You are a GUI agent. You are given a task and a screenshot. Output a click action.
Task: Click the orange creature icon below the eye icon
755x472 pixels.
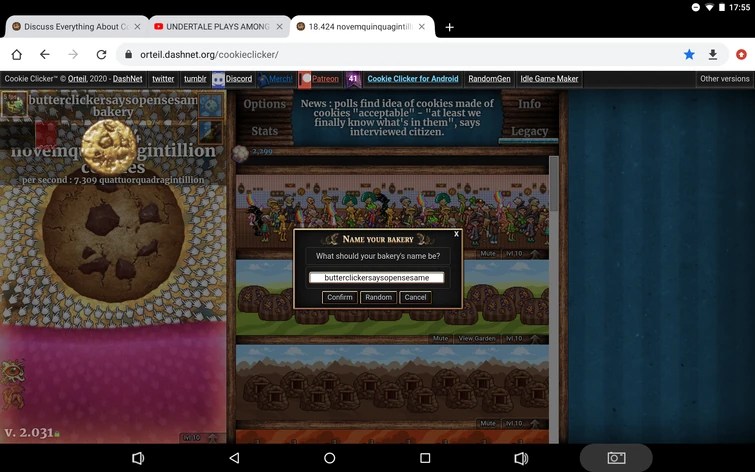pyautogui.click(x=13, y=398)
